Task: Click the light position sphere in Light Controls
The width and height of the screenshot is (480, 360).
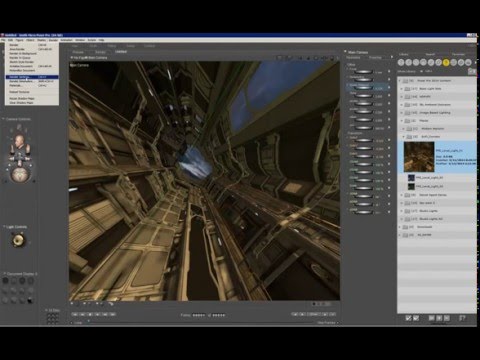Action: (x=18, y=240)
